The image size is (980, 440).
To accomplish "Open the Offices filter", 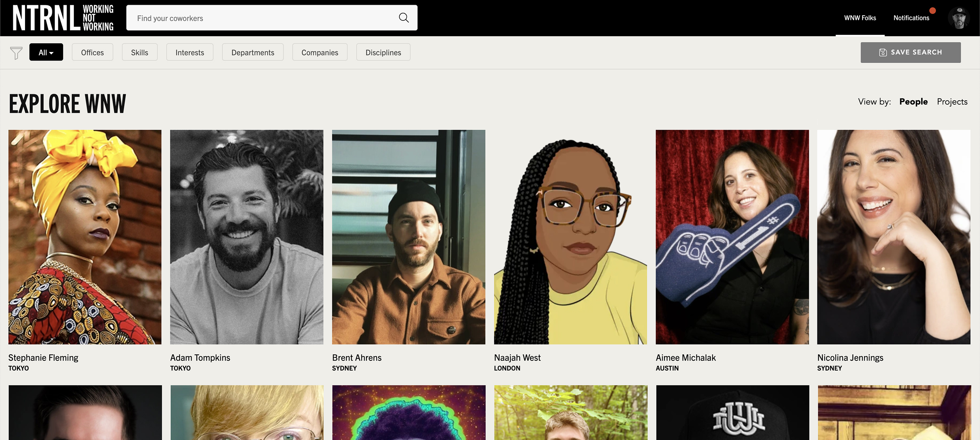I will point(92,53).
